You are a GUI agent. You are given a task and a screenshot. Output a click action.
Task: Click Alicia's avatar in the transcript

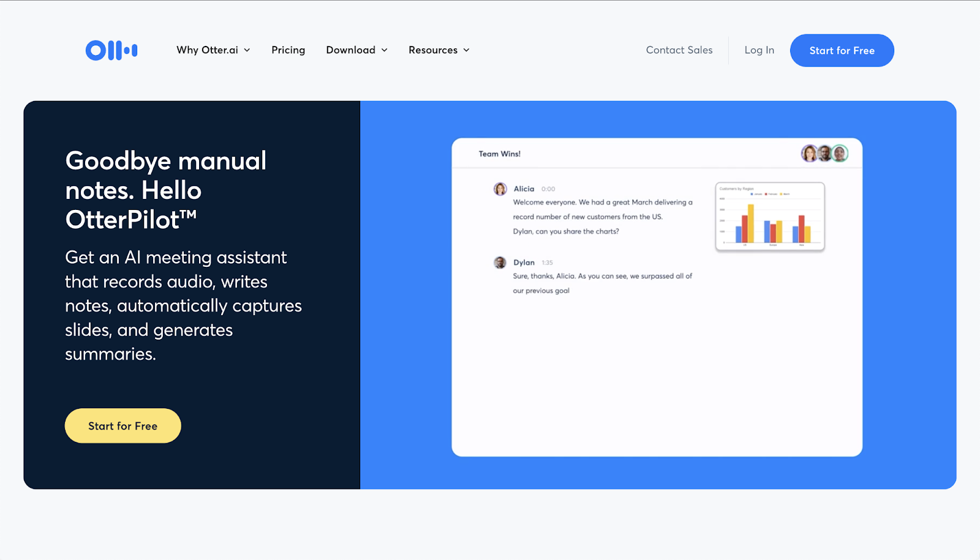(x=500, y=189)
